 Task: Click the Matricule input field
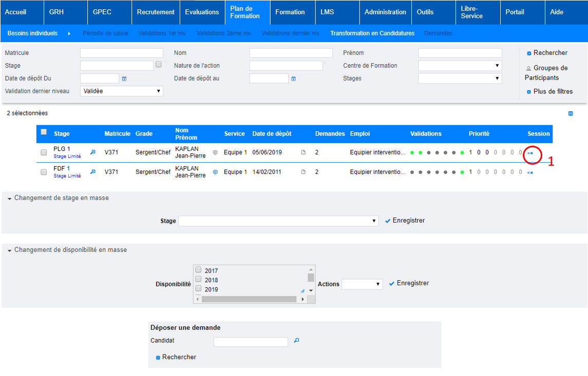[122, 53]
